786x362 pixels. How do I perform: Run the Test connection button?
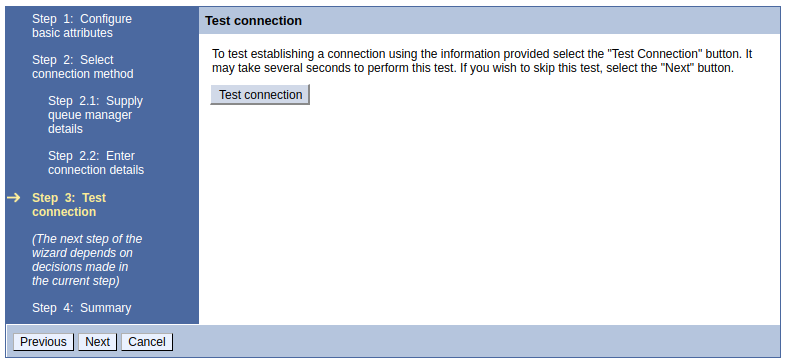pyautogui.click(x=260, y=95)
